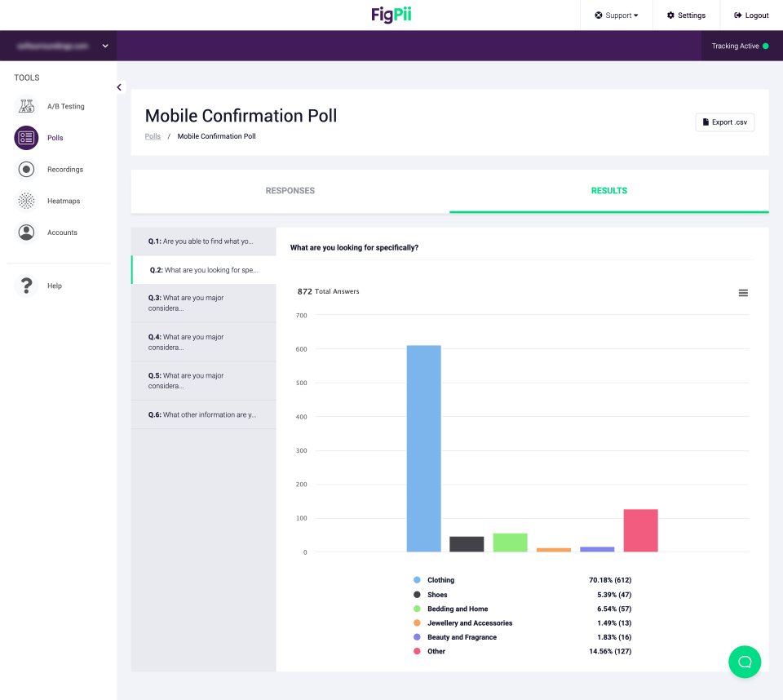Open the website selector dropdown
Screen dimensions: 783x700
57,46
